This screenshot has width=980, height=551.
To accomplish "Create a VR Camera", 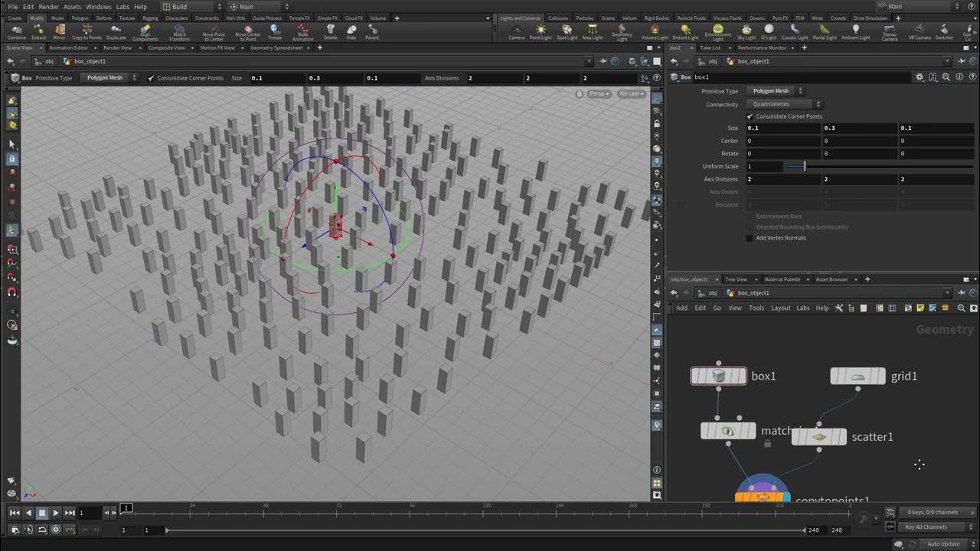I will (920, 31).
